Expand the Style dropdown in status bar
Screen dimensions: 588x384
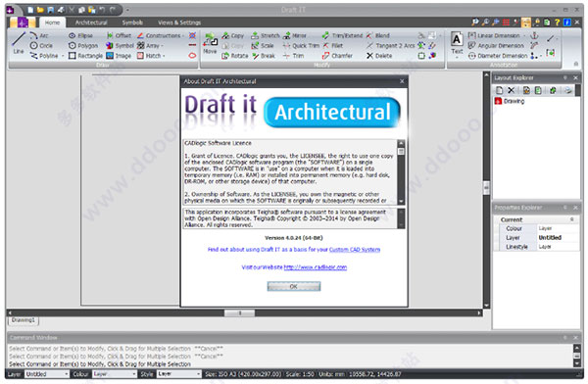pyautogui.click(x=179, y=374)
